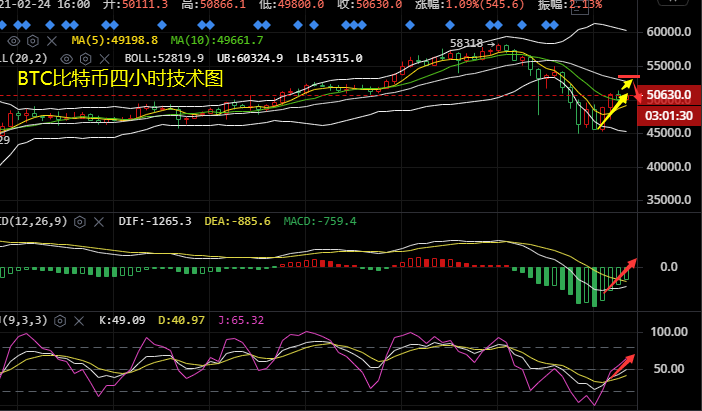Remove the BOLL indicator with its X

(104, 59)
